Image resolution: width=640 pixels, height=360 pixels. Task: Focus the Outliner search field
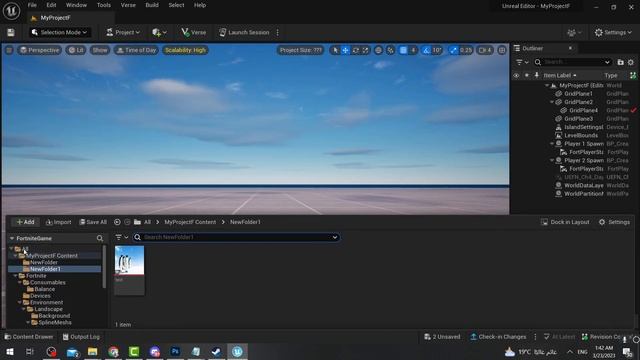click(x=573, y=62)
